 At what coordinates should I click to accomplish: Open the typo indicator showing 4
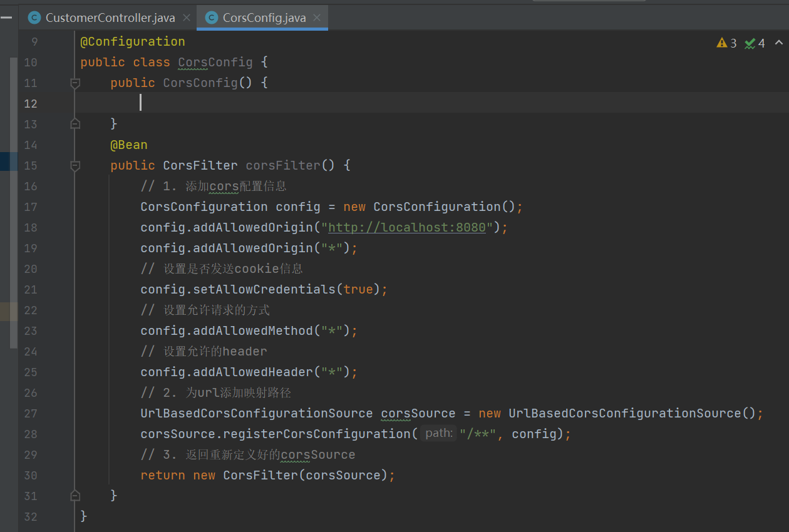(755, 43)
